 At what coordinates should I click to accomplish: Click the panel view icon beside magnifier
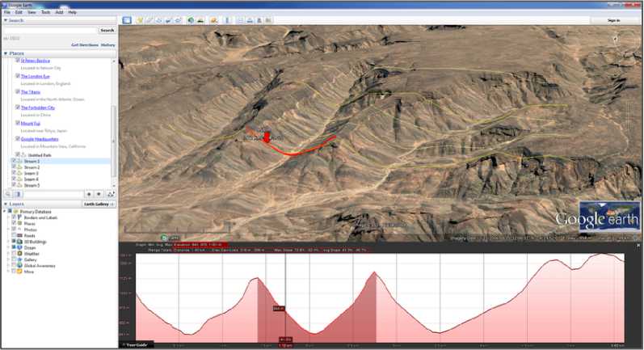click(x=18, y=194)
